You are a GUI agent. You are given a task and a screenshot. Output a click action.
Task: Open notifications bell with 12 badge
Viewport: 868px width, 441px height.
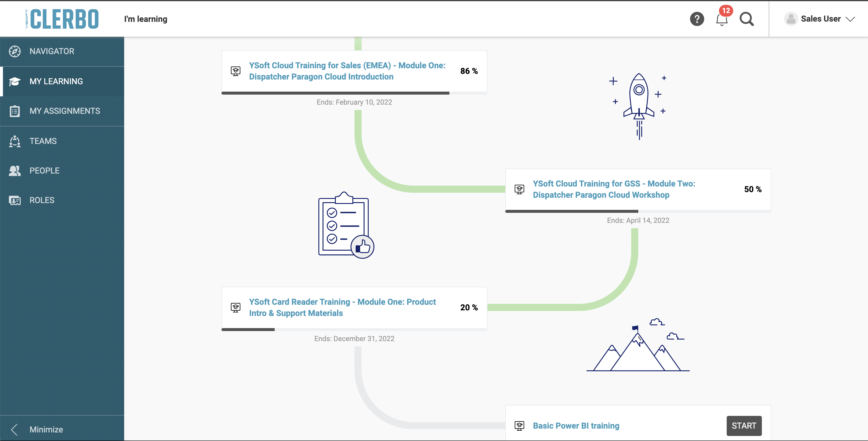(x=722, y=19)
